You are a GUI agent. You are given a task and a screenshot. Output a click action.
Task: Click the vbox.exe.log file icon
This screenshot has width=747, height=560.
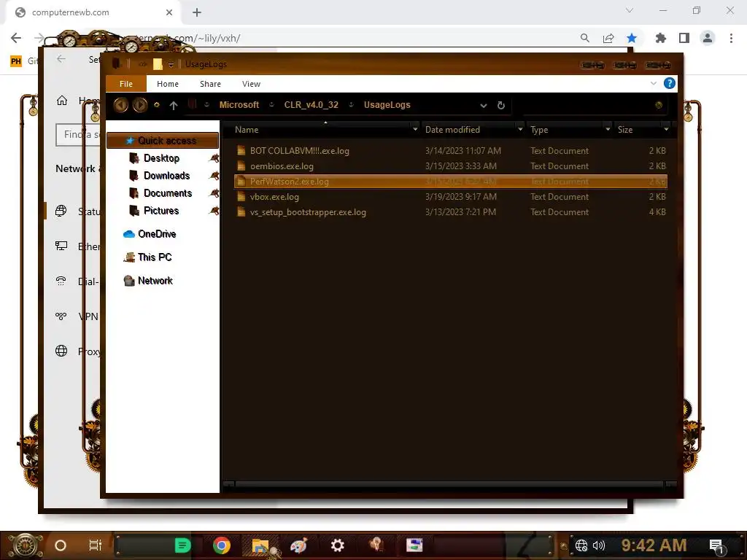pyautogui.click(x=241, y=197)
